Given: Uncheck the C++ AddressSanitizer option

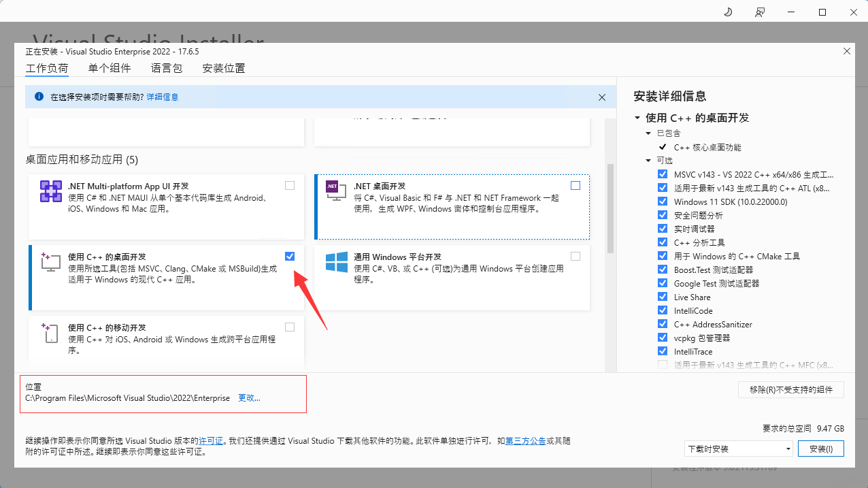Looking at the screenshot, I should (x=663, y=324).
